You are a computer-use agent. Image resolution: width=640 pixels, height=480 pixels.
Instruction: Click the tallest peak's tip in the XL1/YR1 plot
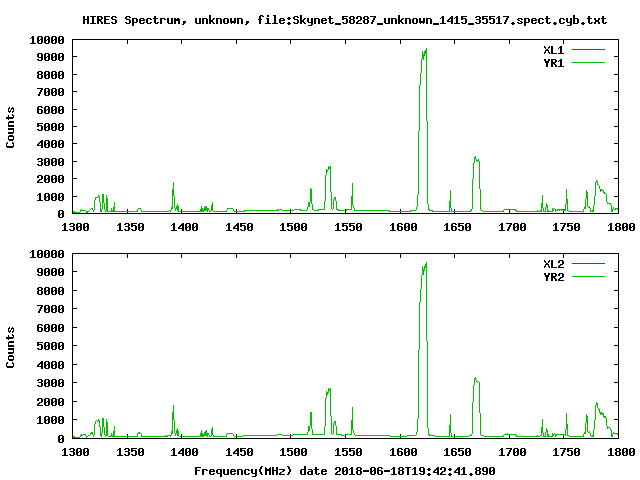coord(426,49)
